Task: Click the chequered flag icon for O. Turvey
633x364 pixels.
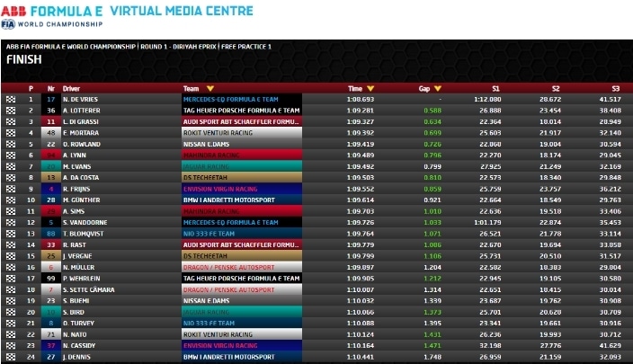Action: 11,324
